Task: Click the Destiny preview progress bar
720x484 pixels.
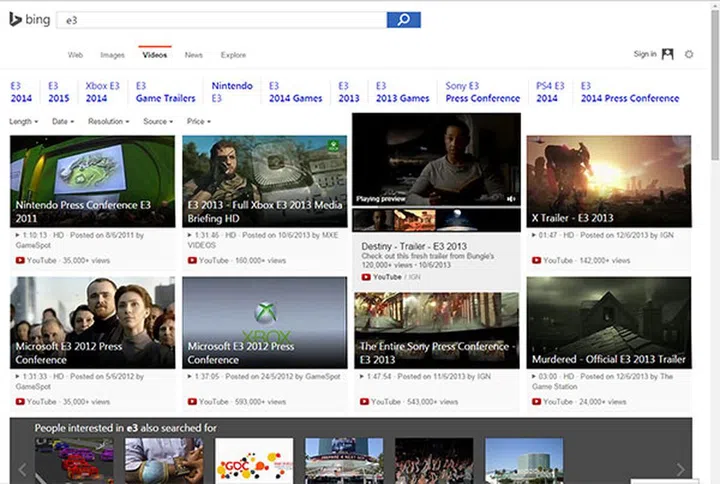Action: click(x=436, y=207)
